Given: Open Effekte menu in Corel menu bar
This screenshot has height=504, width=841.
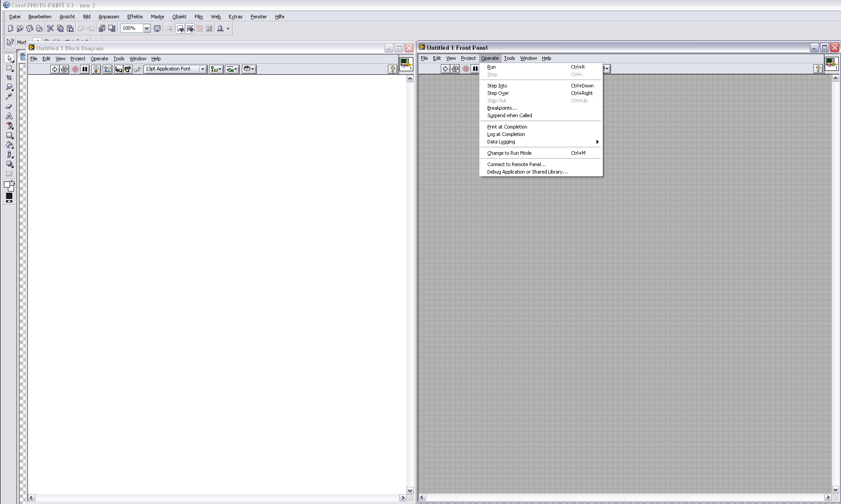Looking at the screenshot, I should point(135,17).
